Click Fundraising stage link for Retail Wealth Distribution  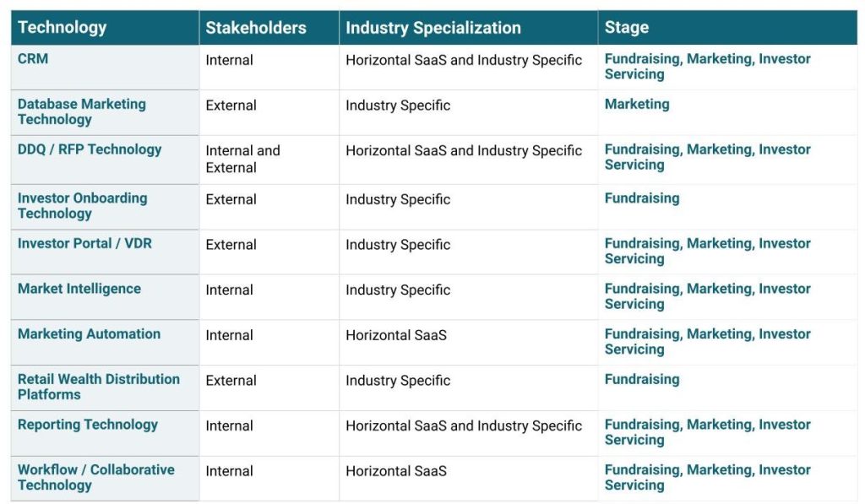pos(641,379)
